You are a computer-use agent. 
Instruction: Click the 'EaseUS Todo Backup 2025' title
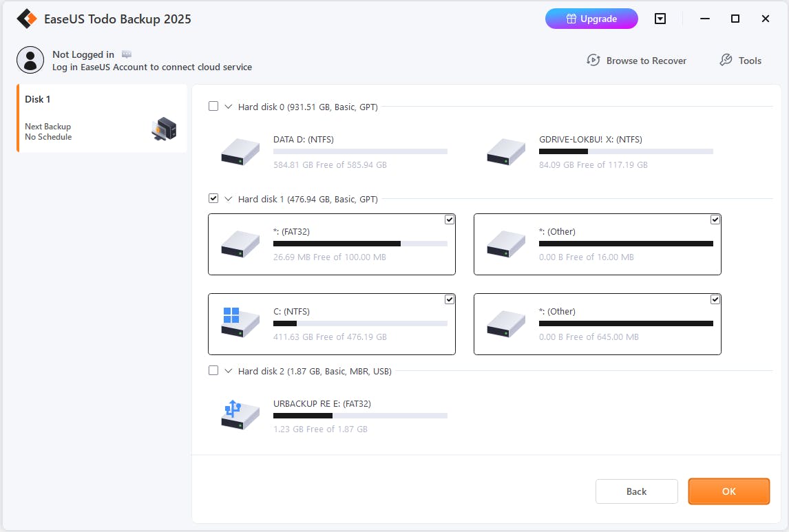coord(118,19)
